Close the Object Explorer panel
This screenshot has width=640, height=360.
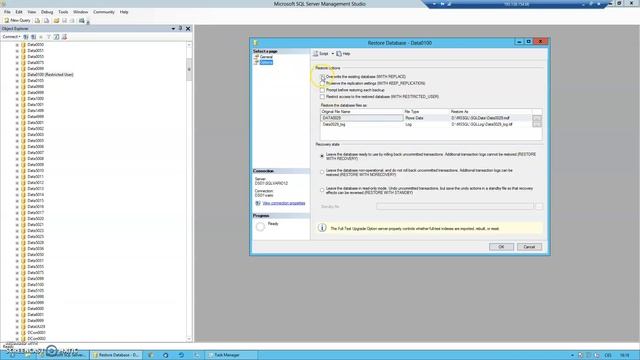[x=188, y=29]
